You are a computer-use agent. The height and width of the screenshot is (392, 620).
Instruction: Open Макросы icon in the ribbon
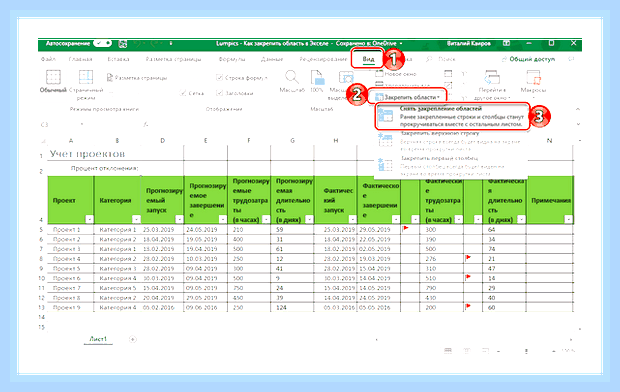(533, 78)
